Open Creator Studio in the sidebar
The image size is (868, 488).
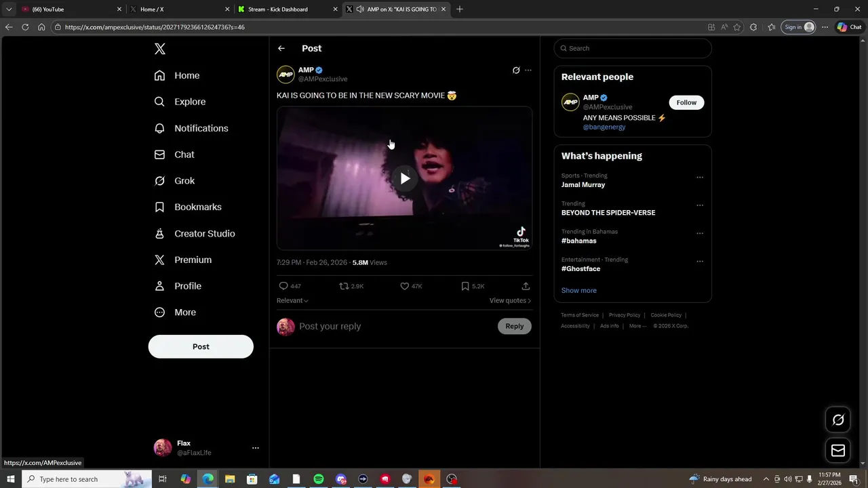[195, 233]
